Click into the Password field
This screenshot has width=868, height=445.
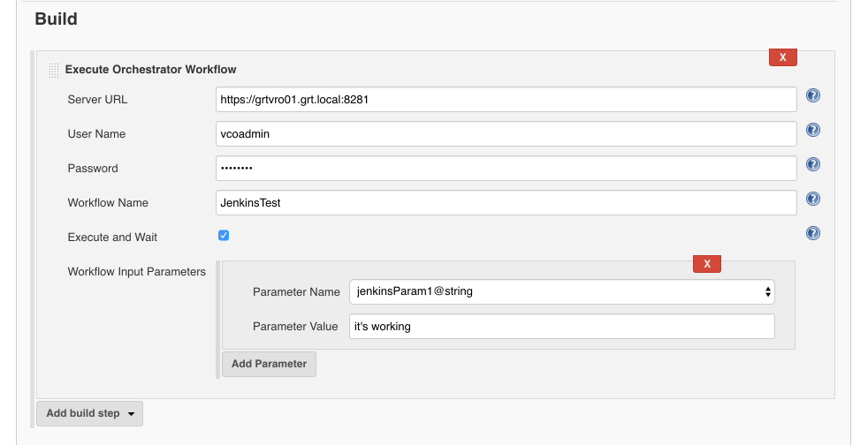click(506, 168)
